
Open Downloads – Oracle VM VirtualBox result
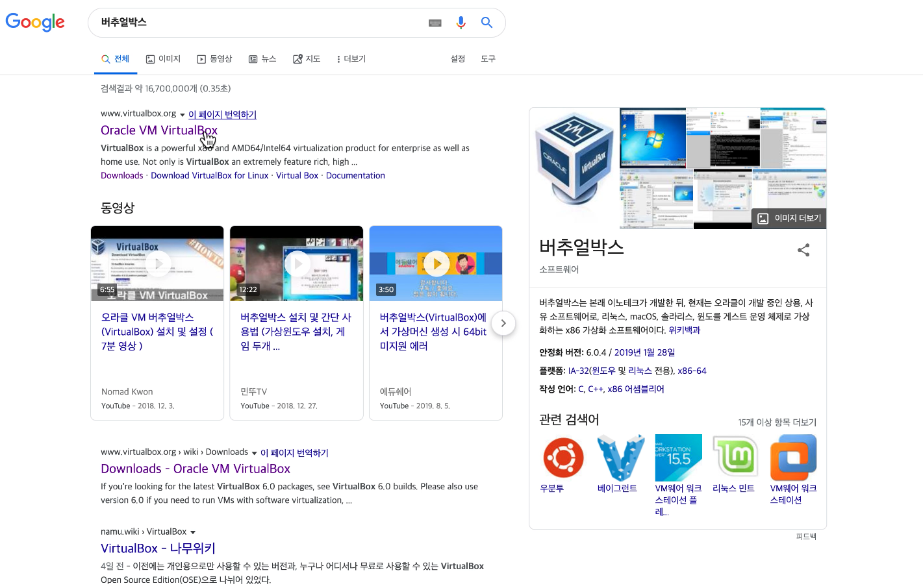tap(196, 469)
